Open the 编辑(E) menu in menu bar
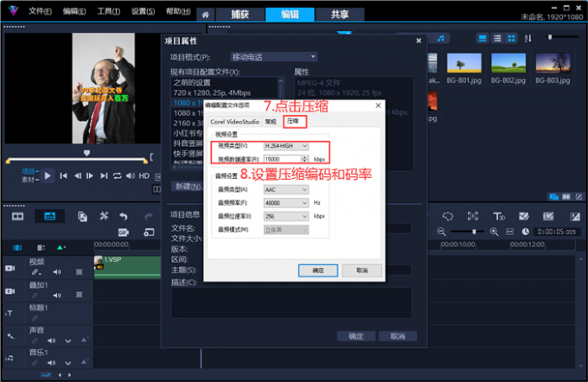This screenshot has width=588, height=382. (74, 11)
